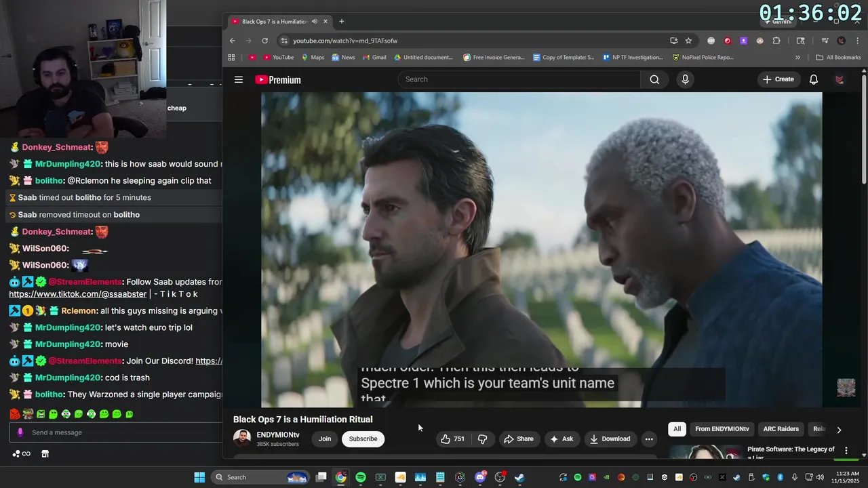Open the Gmail bookmark
This screenshot has width=868, height=488.
[x=374, y=58]
